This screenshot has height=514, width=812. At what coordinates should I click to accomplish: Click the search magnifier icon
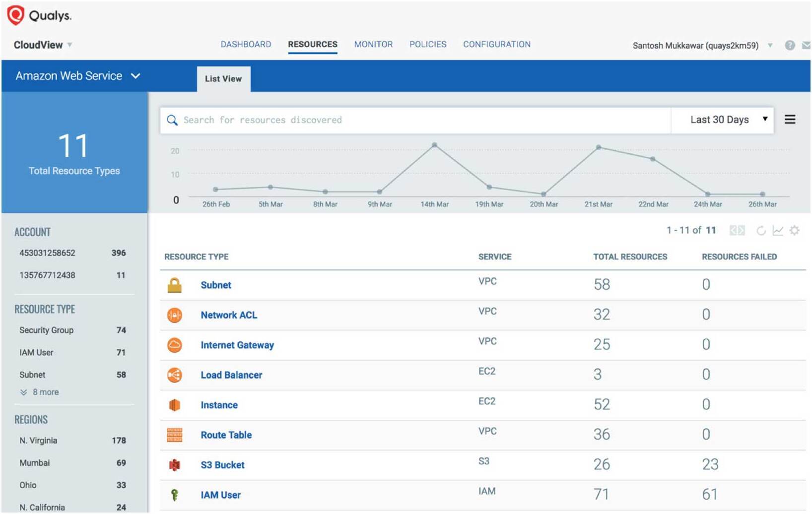(172, 120)
